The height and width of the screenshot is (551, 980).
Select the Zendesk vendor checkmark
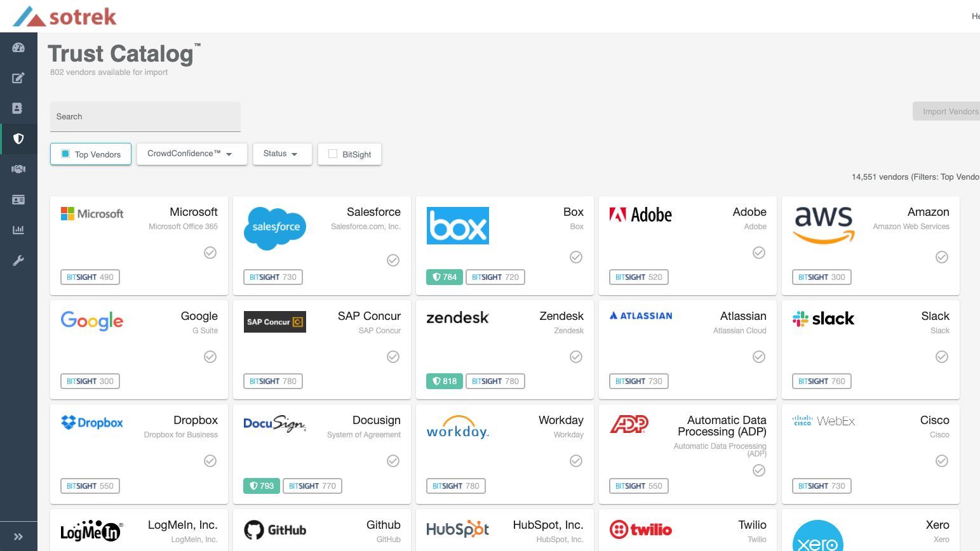click(576, 357)
